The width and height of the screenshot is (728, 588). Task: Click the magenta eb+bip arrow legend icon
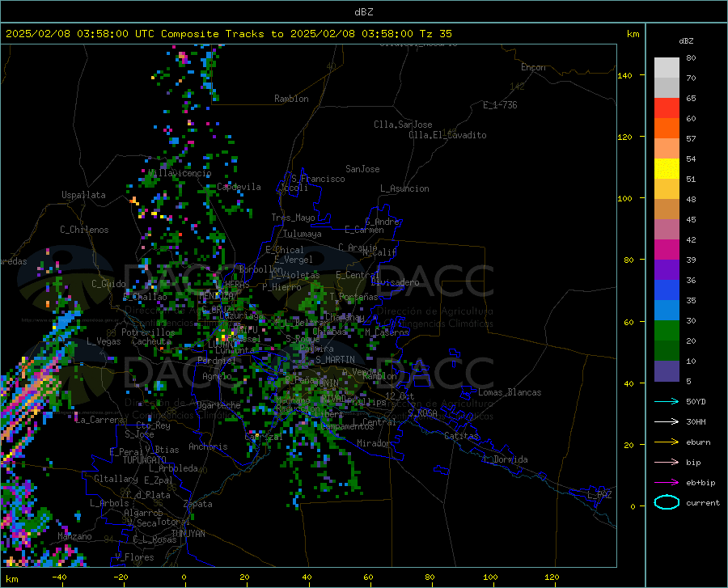coord(667,483)
